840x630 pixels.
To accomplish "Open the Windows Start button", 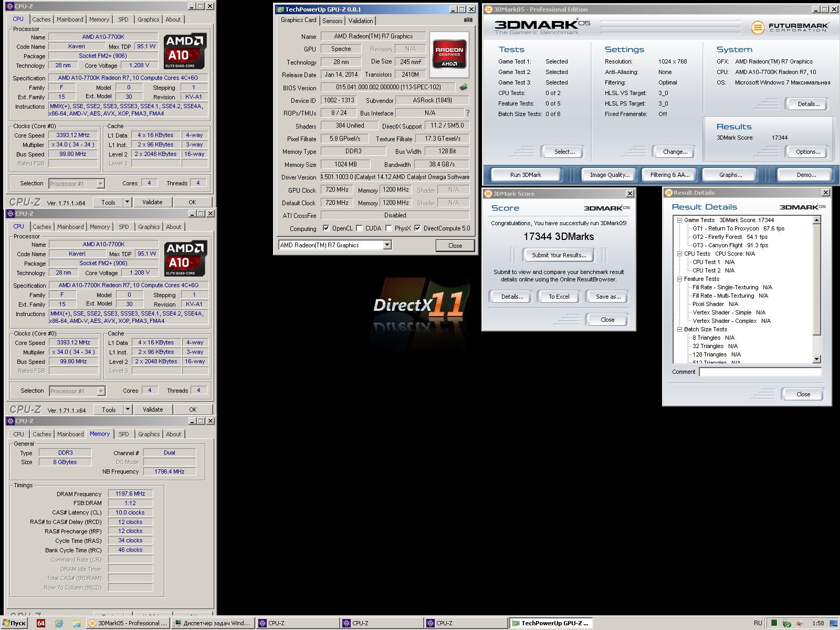I will (14, 623).
